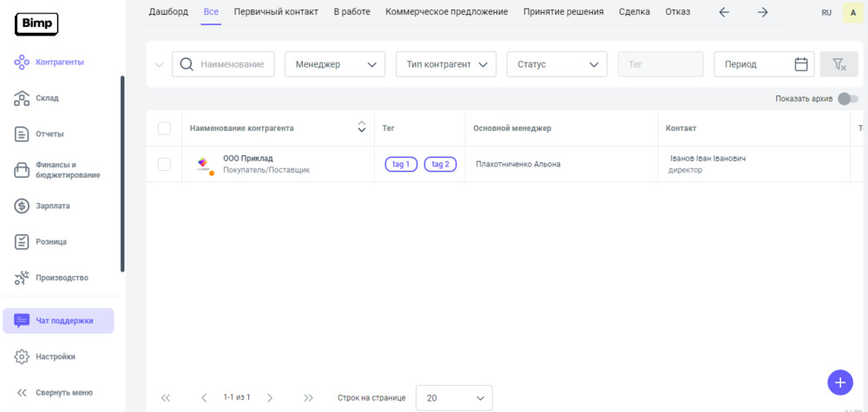
Task: Open the Тип контрагента dropdown
Action: [x=445, y=64]
